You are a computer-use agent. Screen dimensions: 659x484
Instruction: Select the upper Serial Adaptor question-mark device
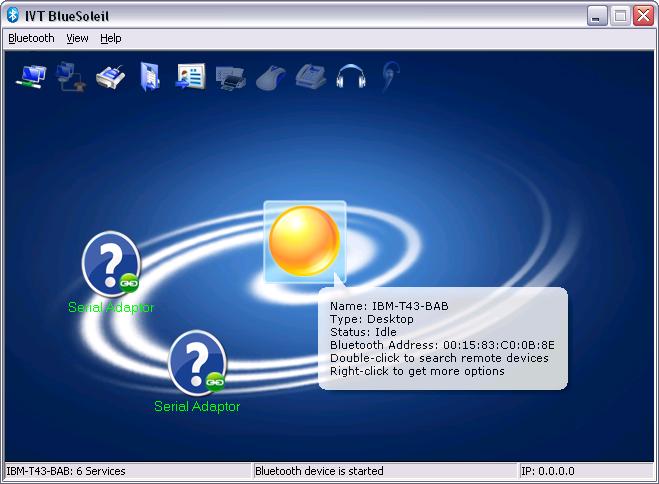tap(110, 263)
